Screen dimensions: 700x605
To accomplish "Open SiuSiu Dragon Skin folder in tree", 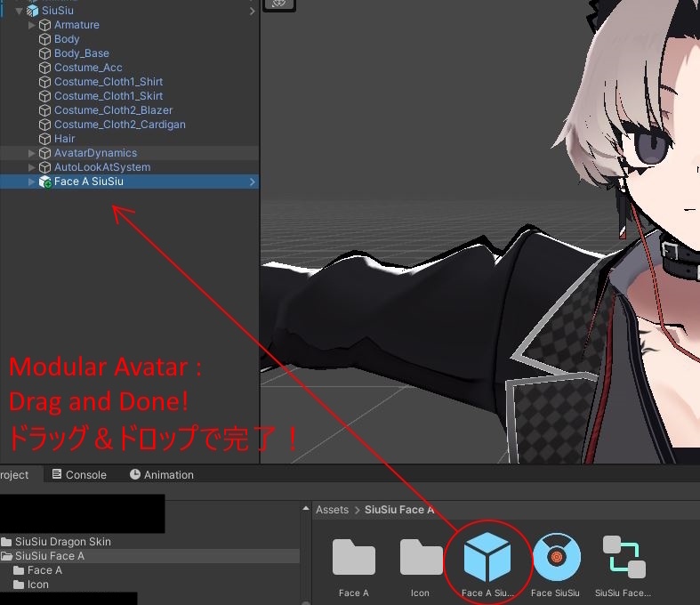I will pos(62,542).
